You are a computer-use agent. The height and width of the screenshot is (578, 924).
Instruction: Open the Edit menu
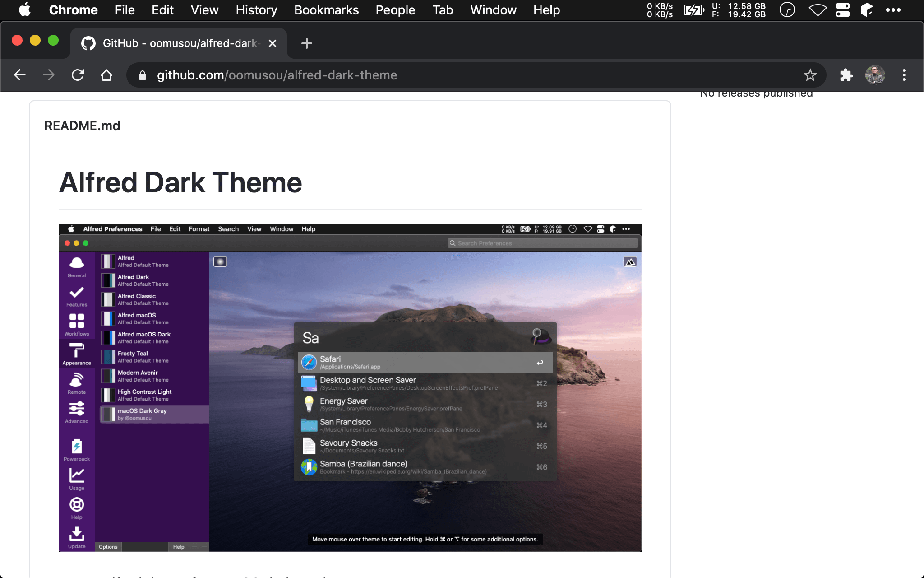[162, 10]
